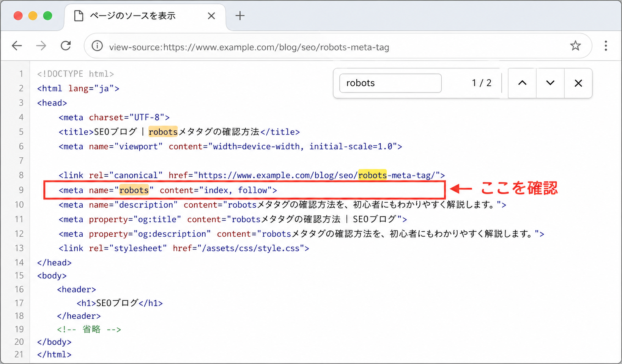Click the opening <header> tag

pos(77,290)
